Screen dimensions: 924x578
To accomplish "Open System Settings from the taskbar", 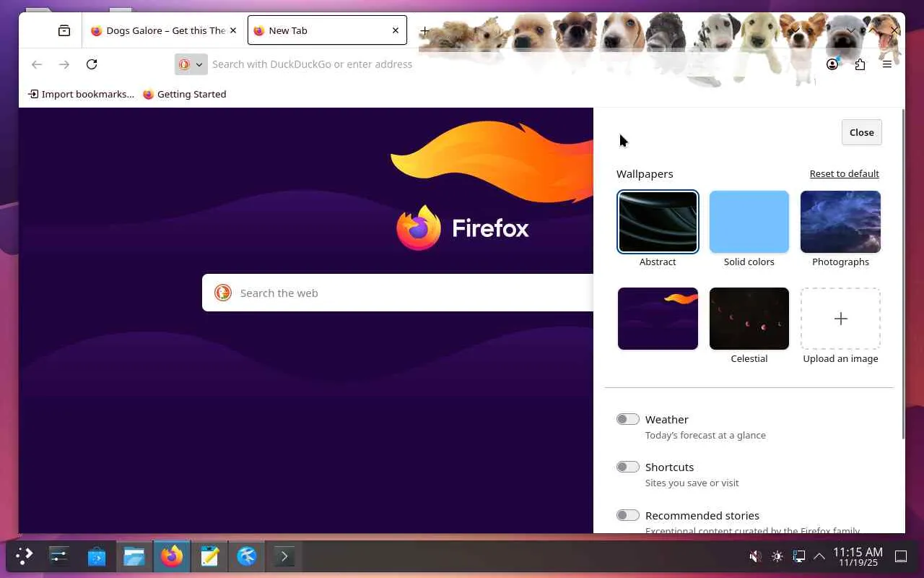I will 59,556.
